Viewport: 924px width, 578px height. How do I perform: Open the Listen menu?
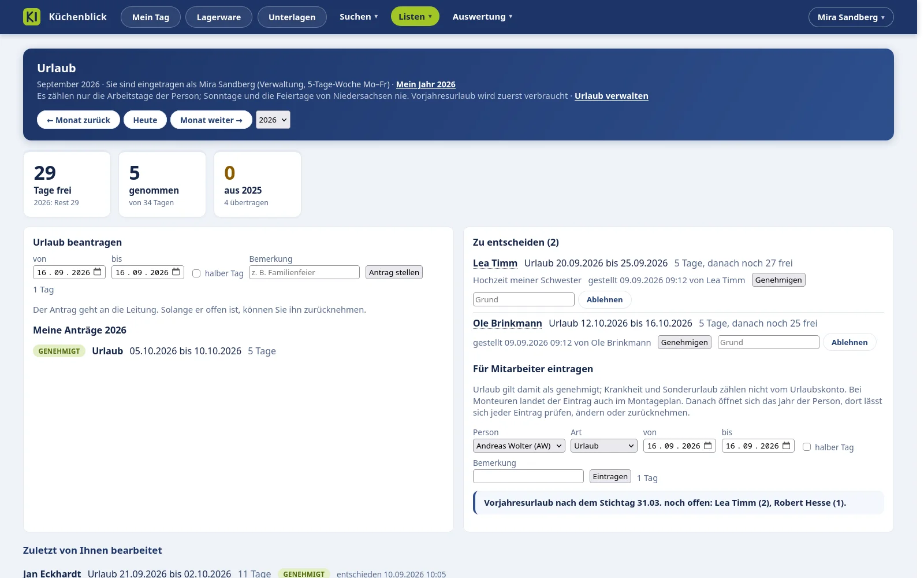pos(415,17)
